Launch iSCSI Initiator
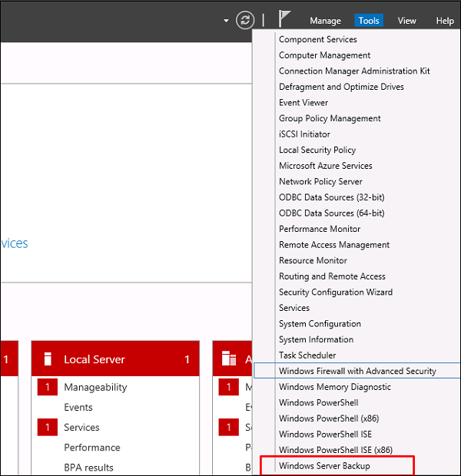 304,134
